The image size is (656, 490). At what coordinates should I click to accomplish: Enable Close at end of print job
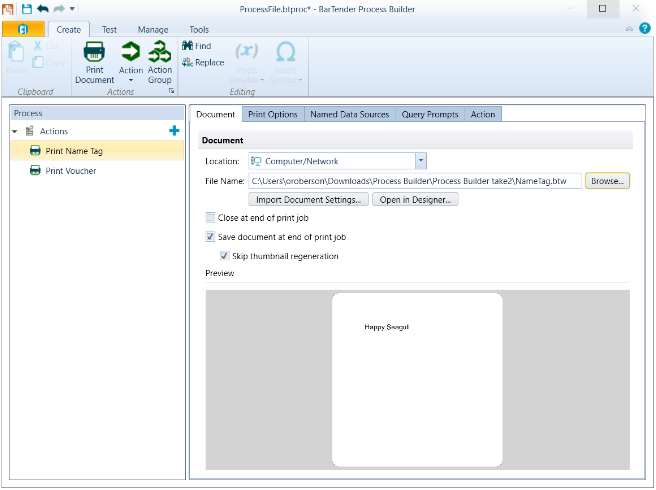click(210, 217)
